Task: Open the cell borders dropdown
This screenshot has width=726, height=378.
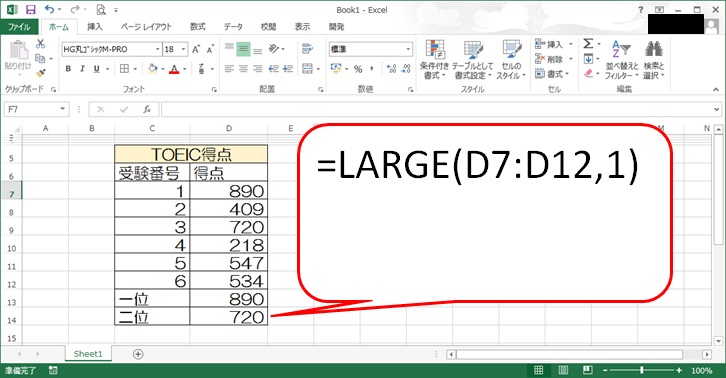Action: coord(135,69)
